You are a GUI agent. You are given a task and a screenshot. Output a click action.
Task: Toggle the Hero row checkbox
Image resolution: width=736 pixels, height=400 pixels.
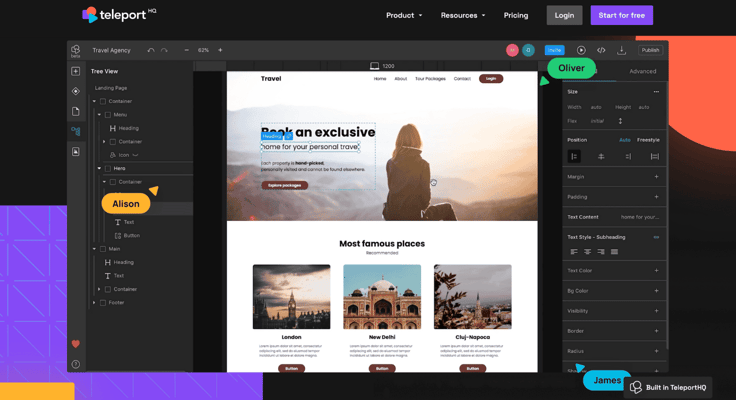tap(108, 168)
